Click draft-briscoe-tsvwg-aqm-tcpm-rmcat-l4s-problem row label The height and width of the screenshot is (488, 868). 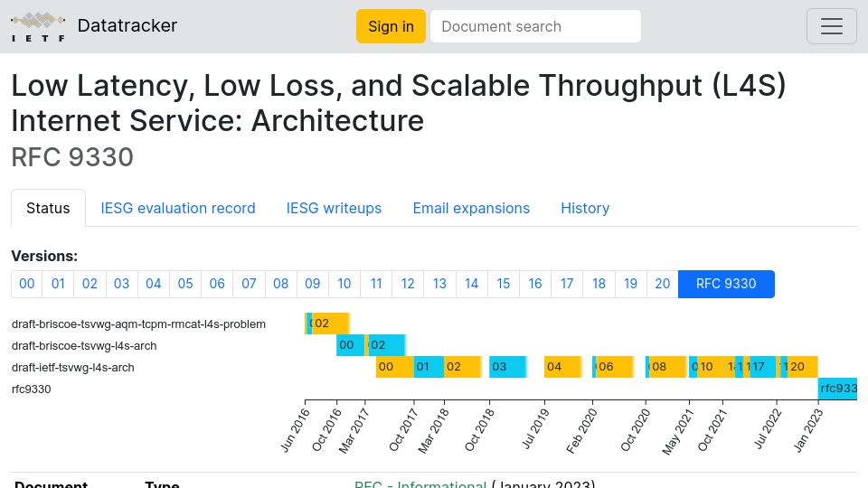click(x=138, y=324)
